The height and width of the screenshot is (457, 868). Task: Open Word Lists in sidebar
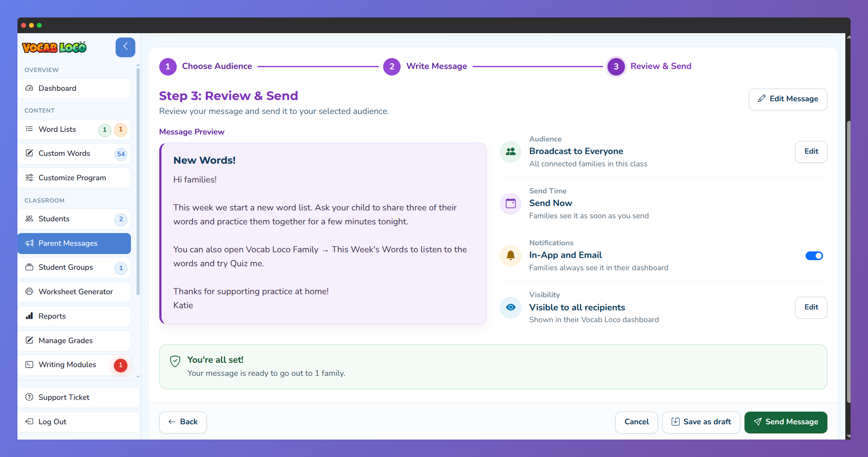[x=74, y=130]
